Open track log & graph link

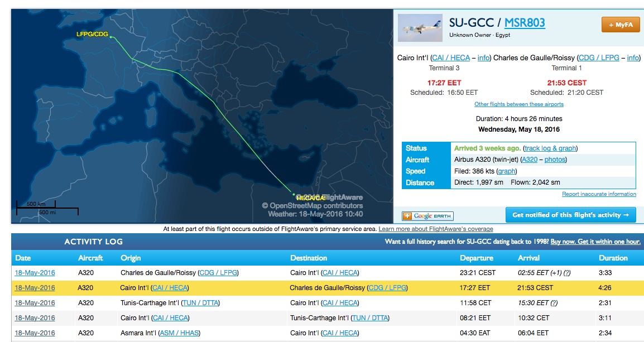tap(551, 148)
